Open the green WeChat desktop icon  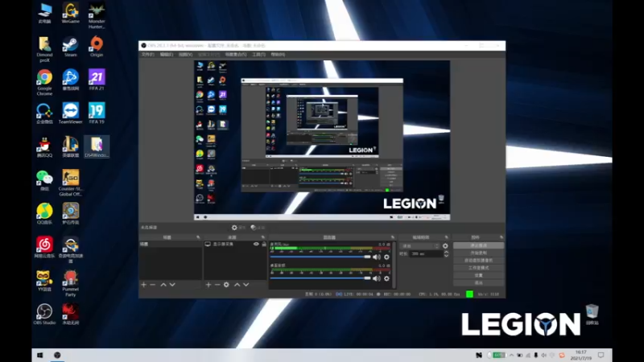click(x=44, y=180)
